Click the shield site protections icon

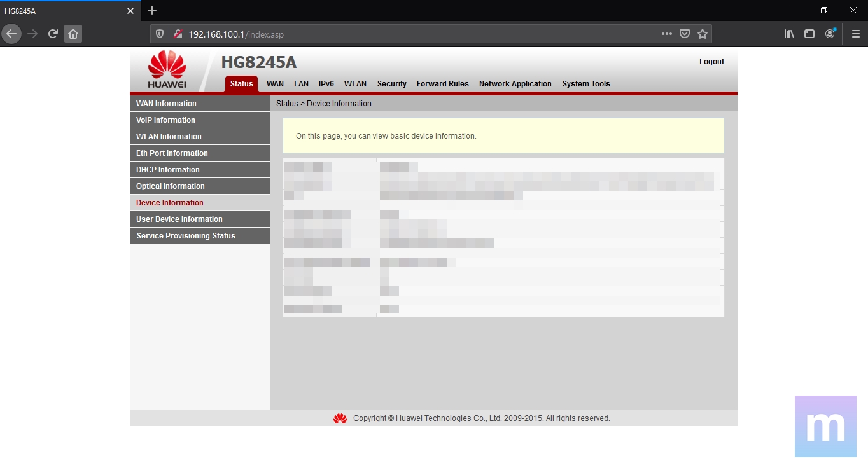[x=159, y=34]
